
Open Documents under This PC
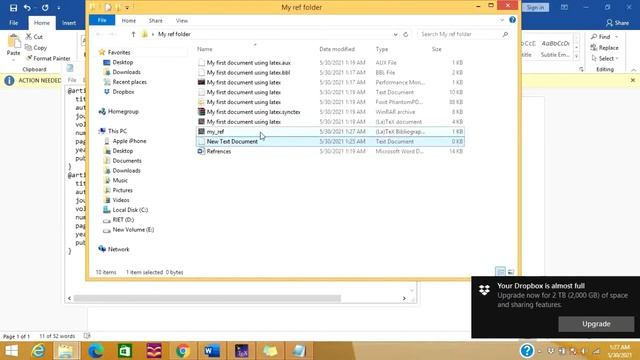(127, 160)
